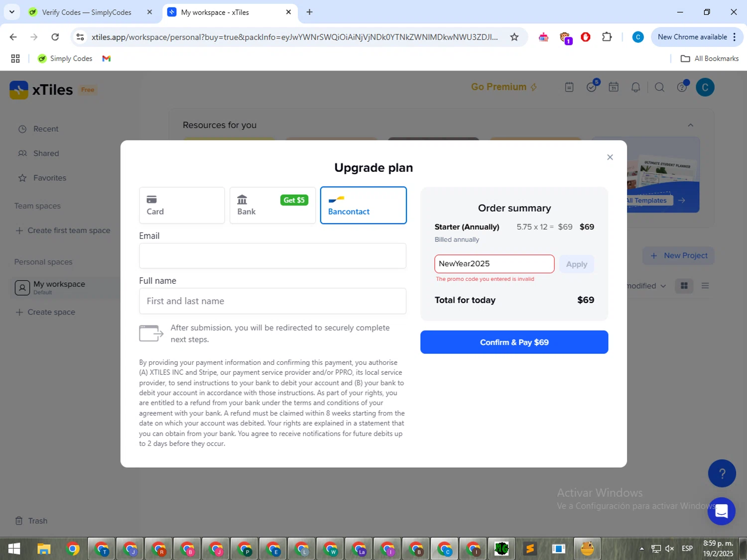Image resolution: width=747 pixels, height=560 pixels.
Task: Click the ESP language indicator
Action: click(x=687, y=549)
